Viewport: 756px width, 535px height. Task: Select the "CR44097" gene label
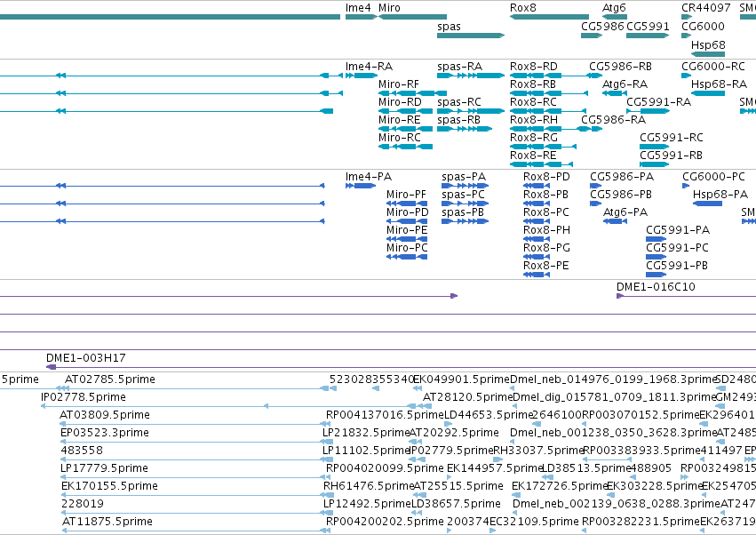click(x=705, y=8)
